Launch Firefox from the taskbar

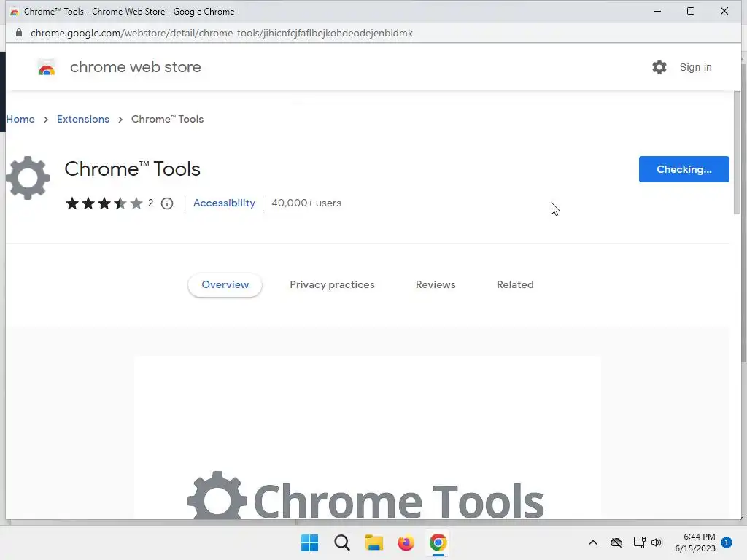[x=406, y=542]
